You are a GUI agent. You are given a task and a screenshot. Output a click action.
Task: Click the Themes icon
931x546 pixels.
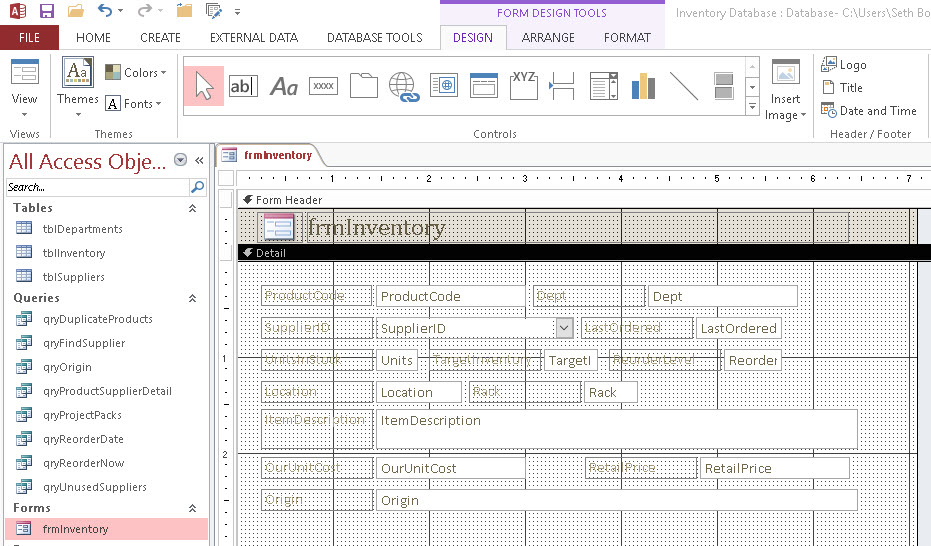pyautogui.click(x=78, y=73)
